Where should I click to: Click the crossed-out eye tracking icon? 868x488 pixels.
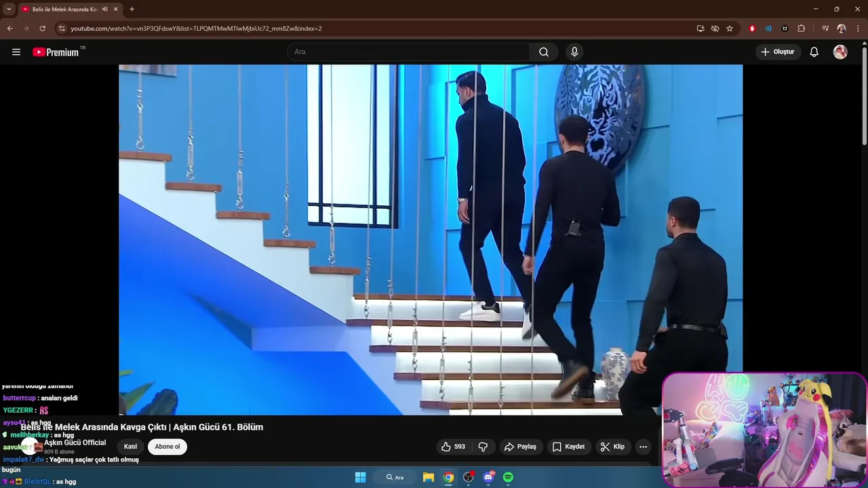click(715, 28)
